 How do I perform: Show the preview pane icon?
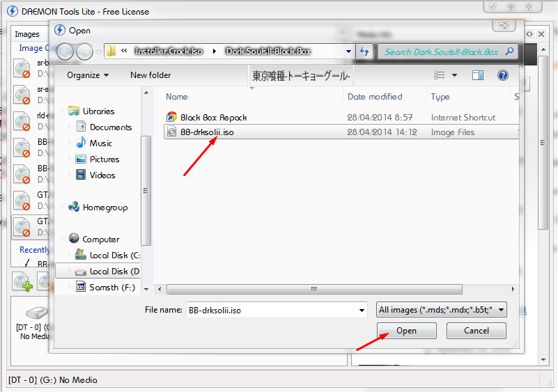[478, 75]
